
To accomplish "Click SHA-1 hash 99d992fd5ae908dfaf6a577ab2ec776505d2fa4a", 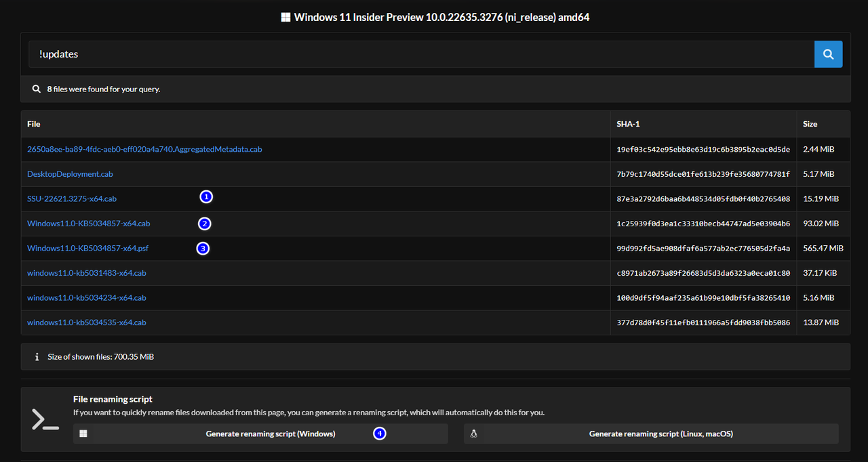I will [x=703, y=249].
